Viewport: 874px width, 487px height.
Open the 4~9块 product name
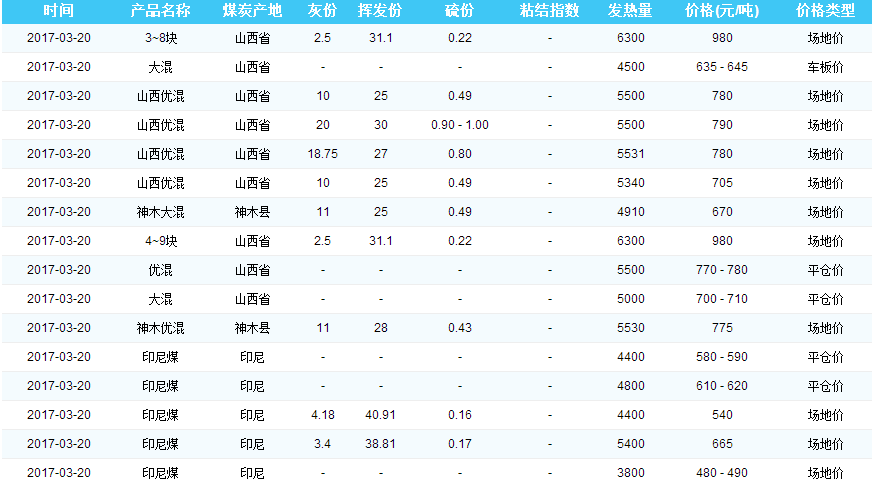coord(160,241)
